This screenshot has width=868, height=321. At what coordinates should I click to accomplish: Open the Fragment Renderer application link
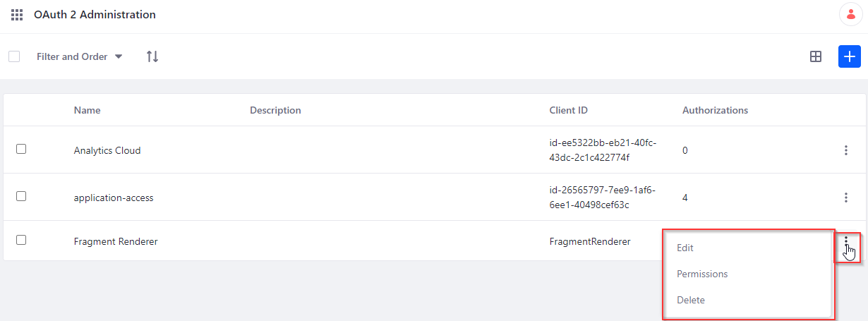pyautogui.click(x=116, y=241)
